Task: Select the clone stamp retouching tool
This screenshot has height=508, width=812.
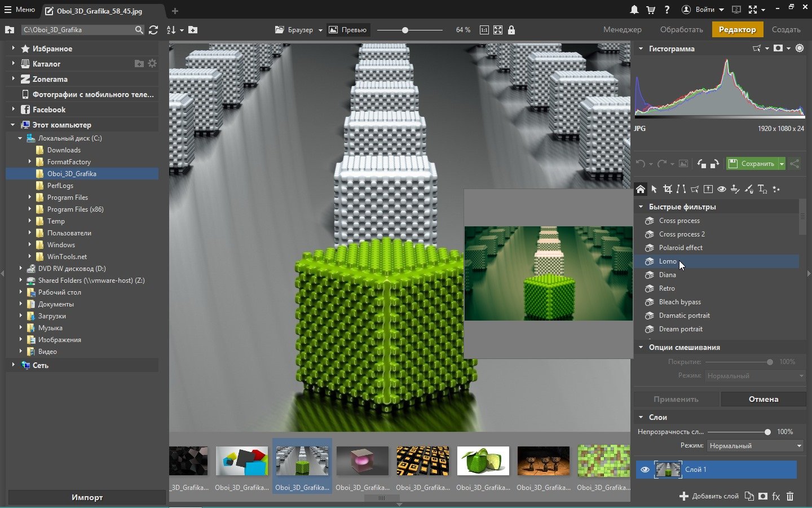Action: point(735,189)
